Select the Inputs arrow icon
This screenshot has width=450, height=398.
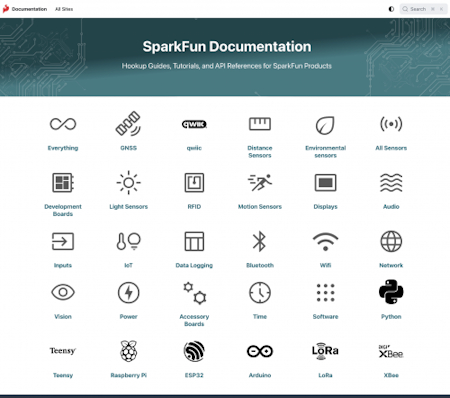(x=63, y=241)
